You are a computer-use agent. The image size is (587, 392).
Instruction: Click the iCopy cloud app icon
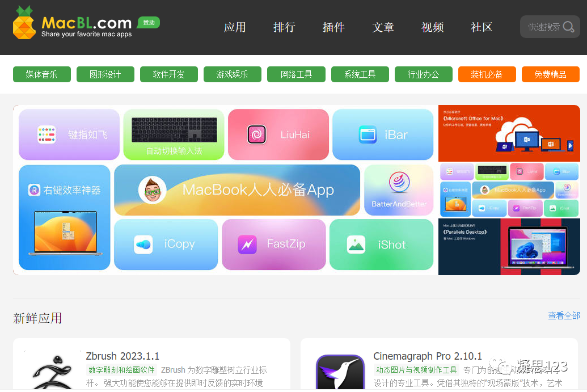click(143, 245)
